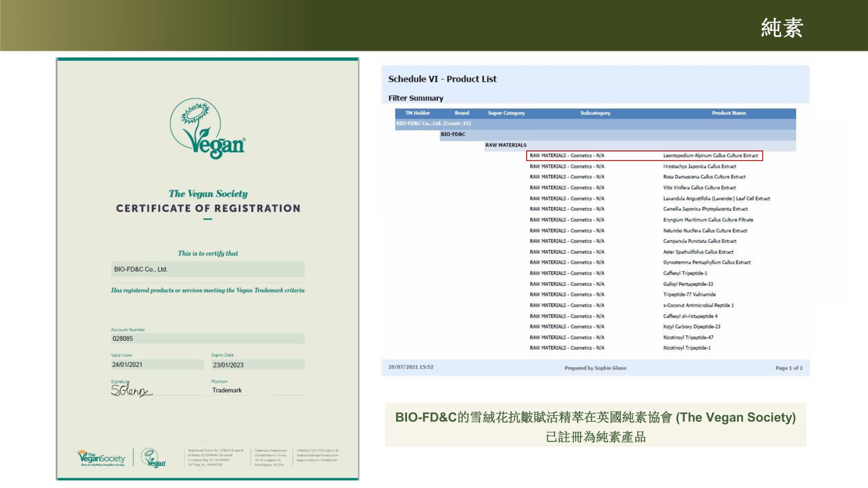This screenshot has width=868, height=488.
Task: Select the Rosa Damascena Callus Culture Extract entry
Action: [x=704, y=177]
